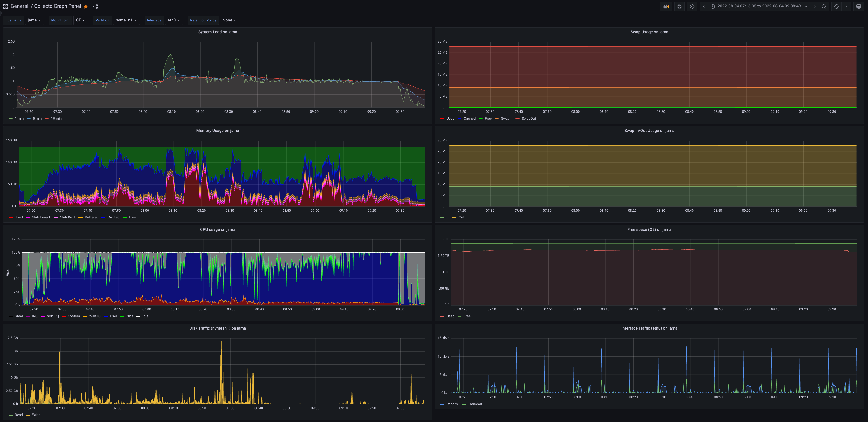Open Interface Traffic (eth0) panel title menu
This screenshot has height=422, width=868.
(649, 328)
